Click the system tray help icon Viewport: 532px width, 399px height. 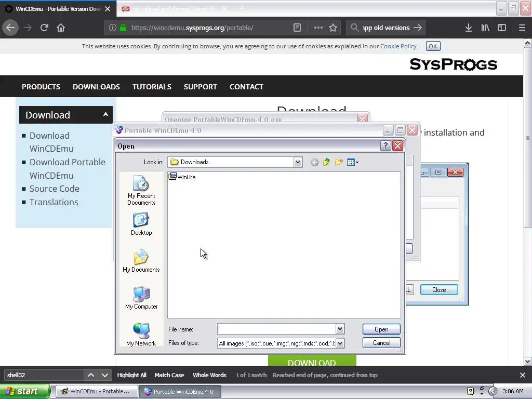[470, 392]
